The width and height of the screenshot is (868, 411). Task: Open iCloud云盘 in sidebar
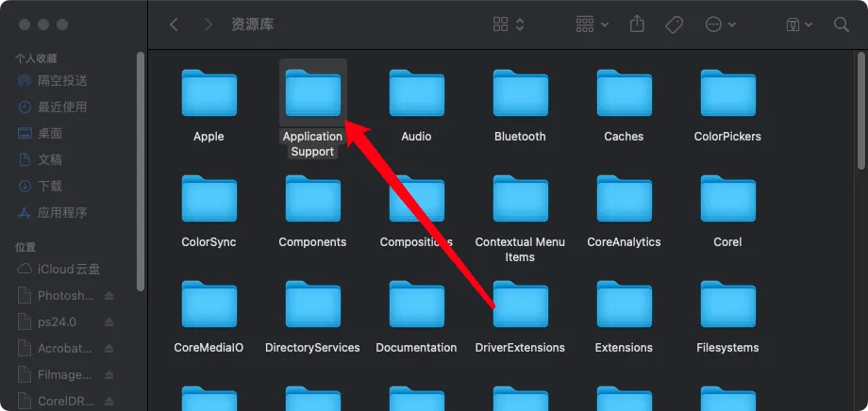click(x=69, y=270)
